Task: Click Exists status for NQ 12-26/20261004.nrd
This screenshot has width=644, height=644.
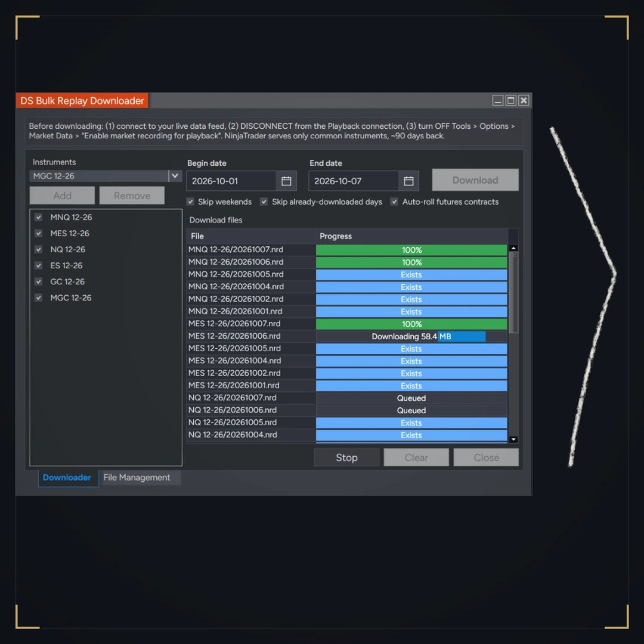Action: 411,435
